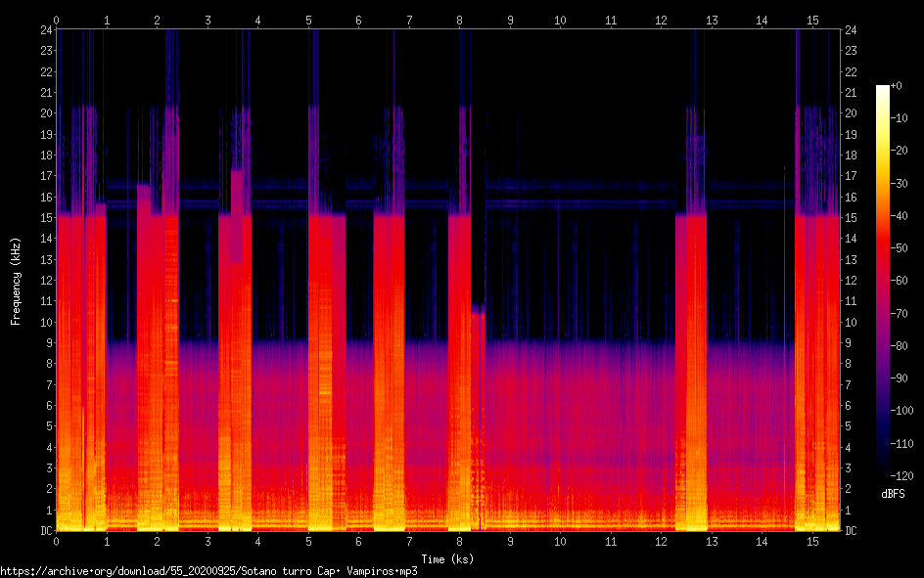Screen dimensions: 924x578
Task: Click the "Frequency (kHz)" axis title
Action: (x=16, y=282)
